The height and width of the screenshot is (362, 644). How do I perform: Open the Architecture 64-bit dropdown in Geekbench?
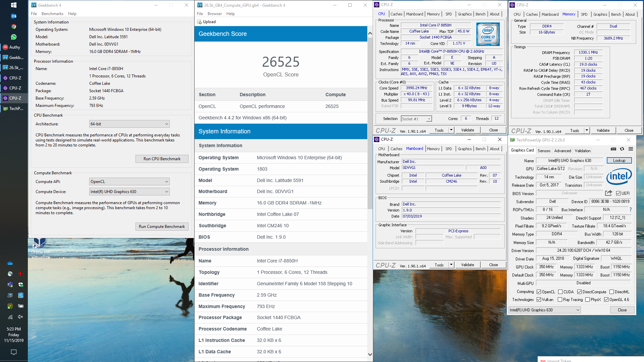pos(129,124)
